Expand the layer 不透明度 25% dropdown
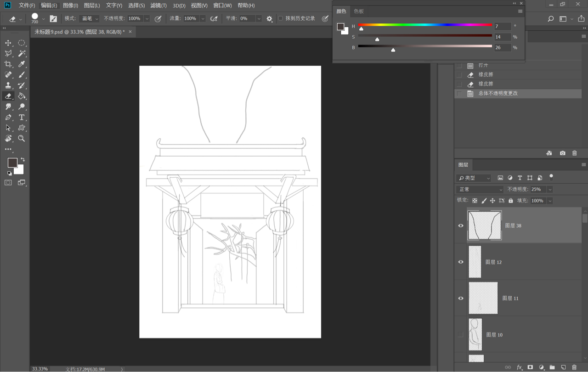 coord(550,189)
